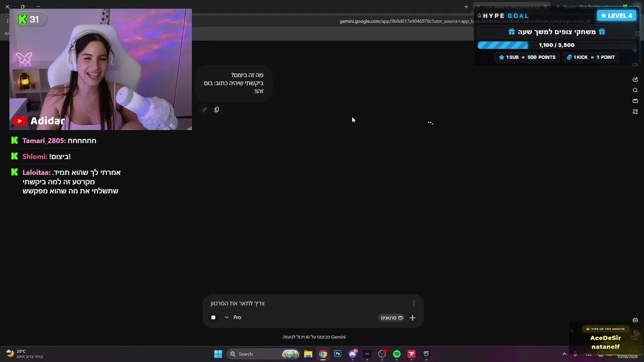Focus the Gemini prompt input field
The height and width of the screenshot is (362, 644).
coord(312,303)
